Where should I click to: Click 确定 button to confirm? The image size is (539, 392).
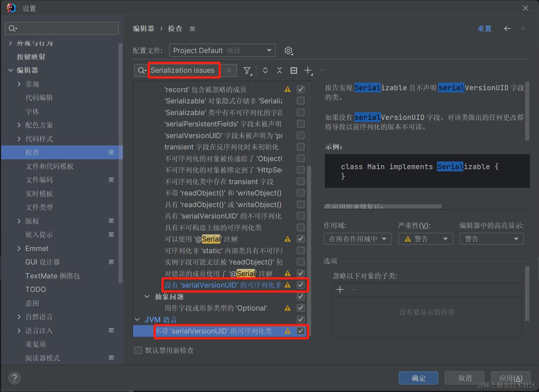(x=418, y=378)
